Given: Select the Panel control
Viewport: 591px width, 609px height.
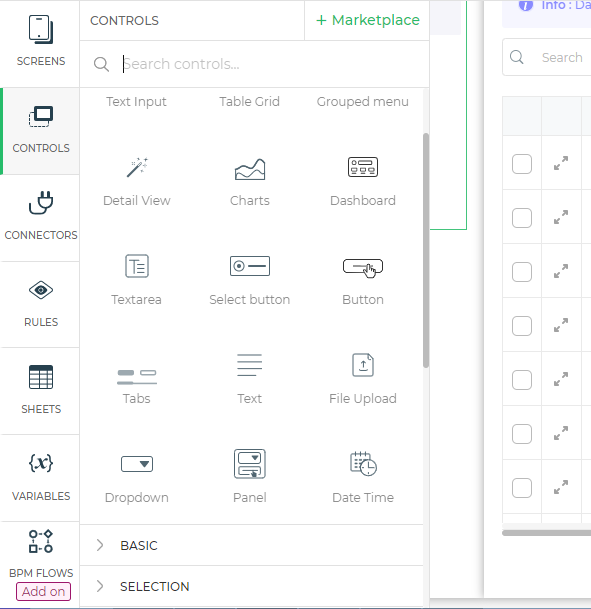Looking at the screenshot, I should coord(250,478).
